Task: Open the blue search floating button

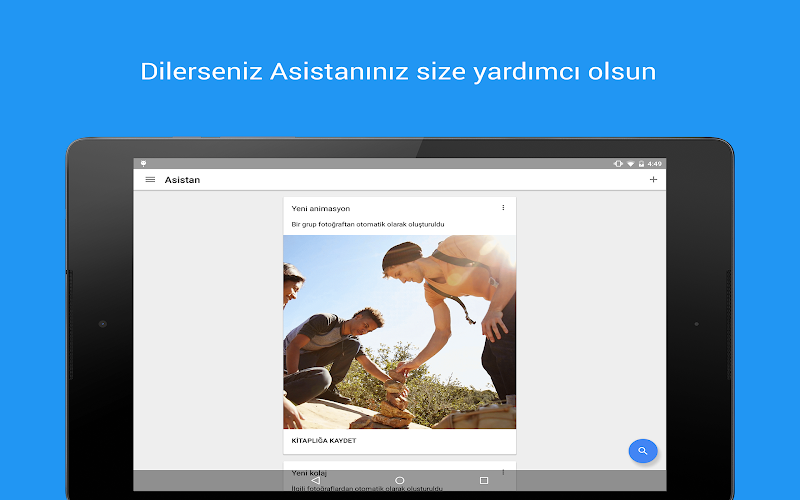Action: click(x=643, y=451)
